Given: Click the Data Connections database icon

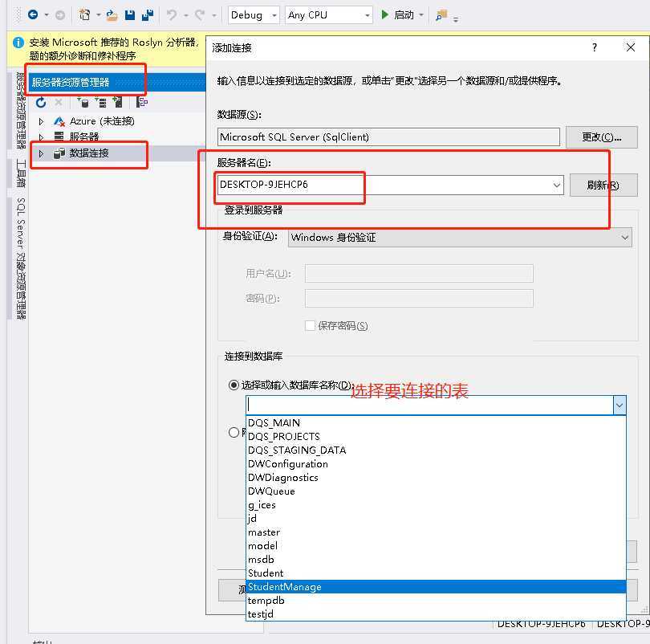Looking at the screenshot, I should point(59,153).
